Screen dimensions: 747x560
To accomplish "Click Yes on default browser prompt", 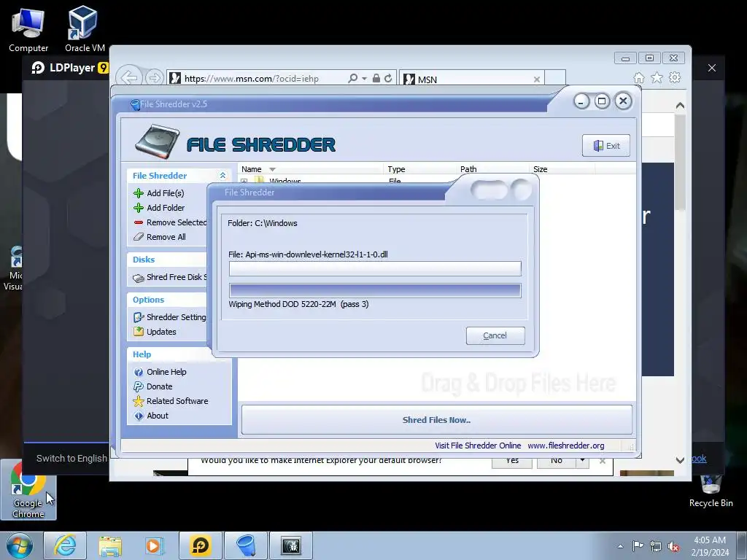I will [512, 461].
